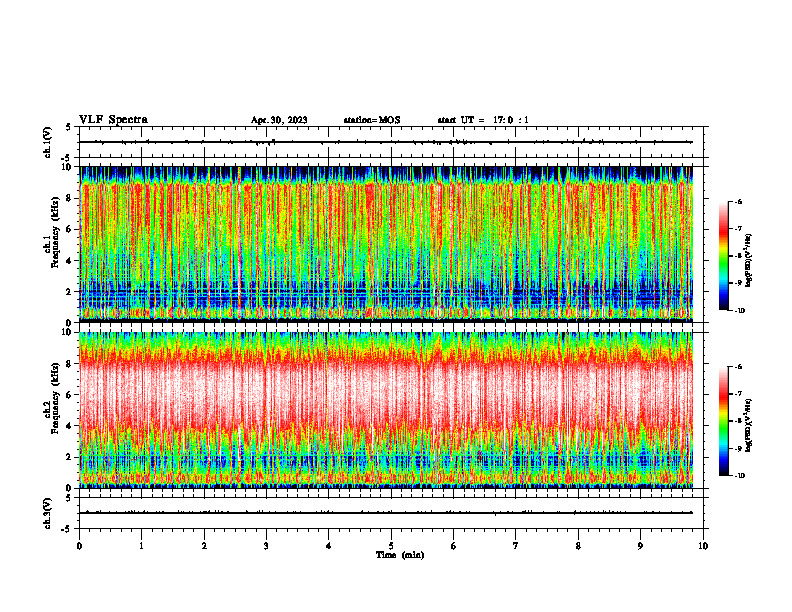792x612 pixels.
Task: Click the "4" tick on the time axis
Action: 329,546
